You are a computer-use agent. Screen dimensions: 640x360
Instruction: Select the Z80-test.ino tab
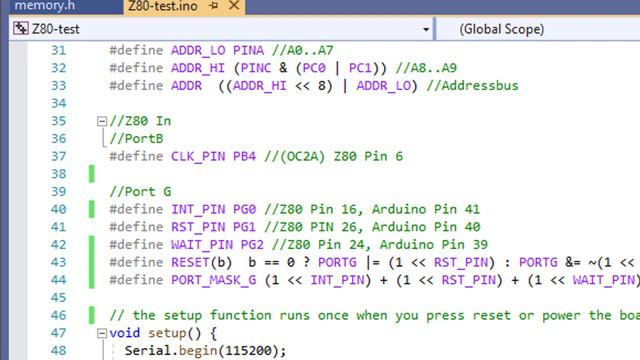click(x=163, y=6)
